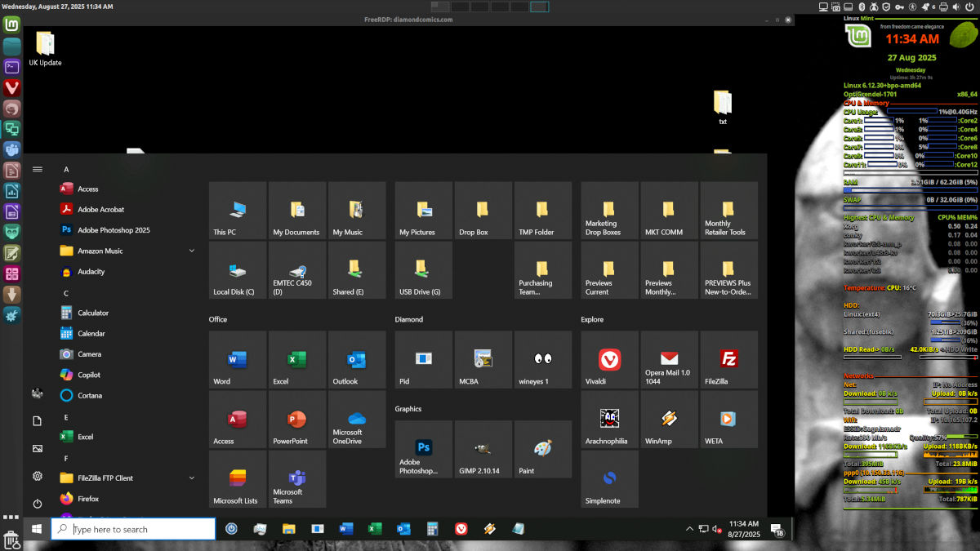
Task: Open the MCBA tile
Action: coord(483,359)
